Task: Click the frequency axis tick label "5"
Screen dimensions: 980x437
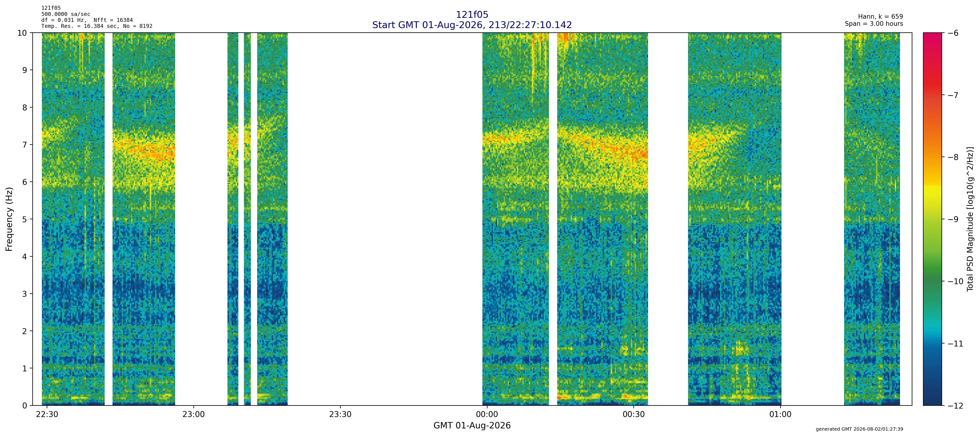Action: [x=25, y=220]
